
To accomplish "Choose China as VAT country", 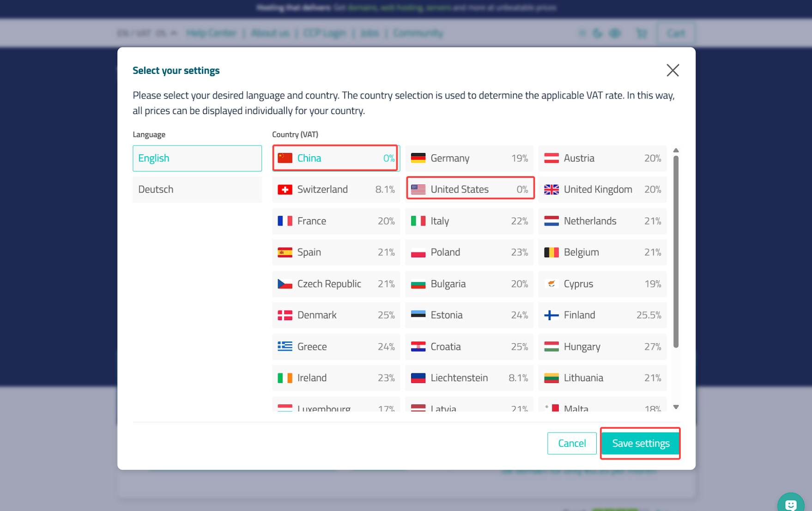I will (x=336, y=158).
